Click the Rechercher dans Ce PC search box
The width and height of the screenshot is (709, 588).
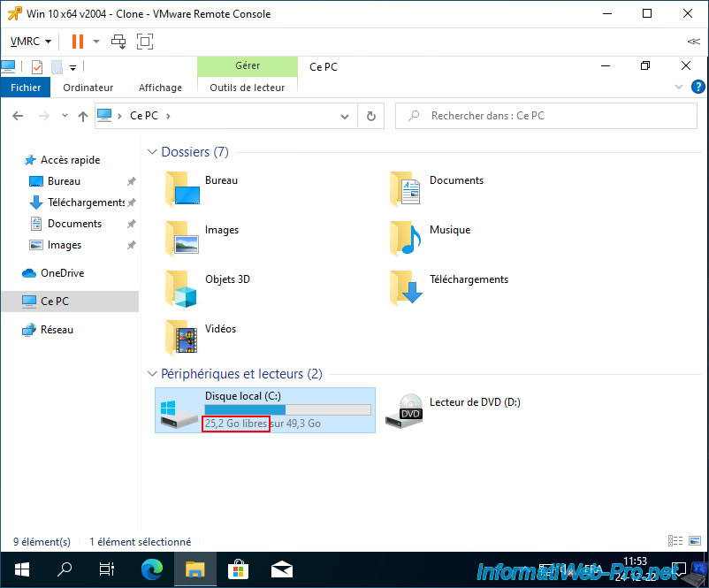548,116
